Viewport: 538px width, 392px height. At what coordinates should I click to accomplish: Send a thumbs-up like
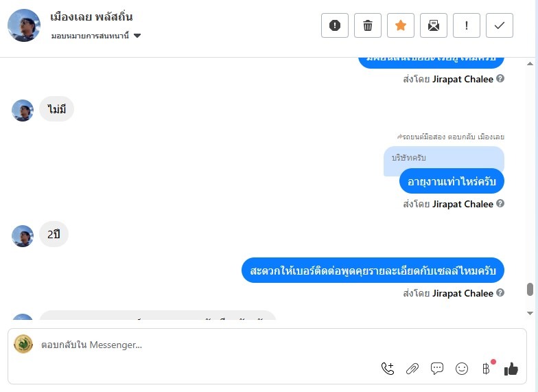511,369
